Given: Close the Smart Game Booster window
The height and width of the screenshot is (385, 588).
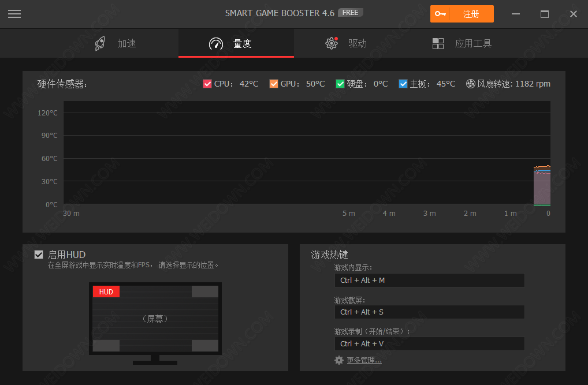Looking at the screenshot, I should (x=574, y=14).
